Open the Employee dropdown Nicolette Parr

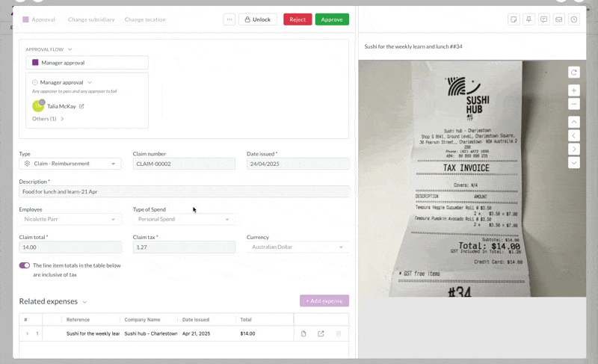coord(70,219)
